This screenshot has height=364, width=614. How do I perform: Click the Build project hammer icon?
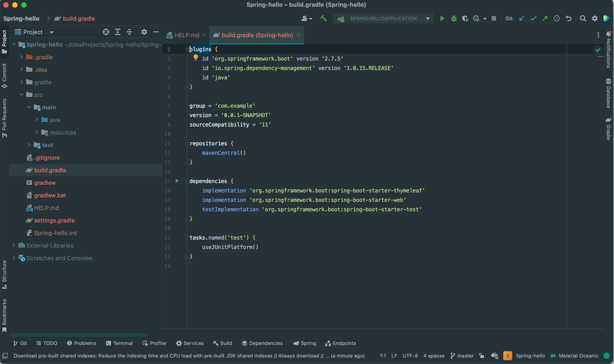click(x=323, y=18)
